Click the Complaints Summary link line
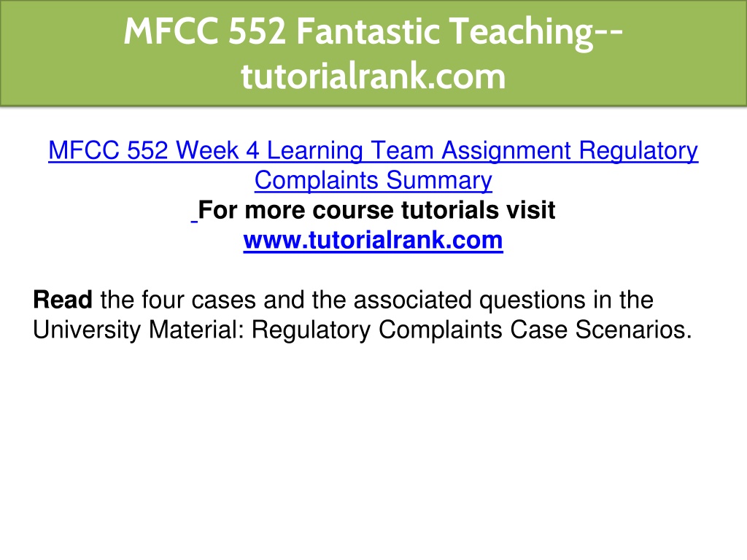 click(373, 181)
